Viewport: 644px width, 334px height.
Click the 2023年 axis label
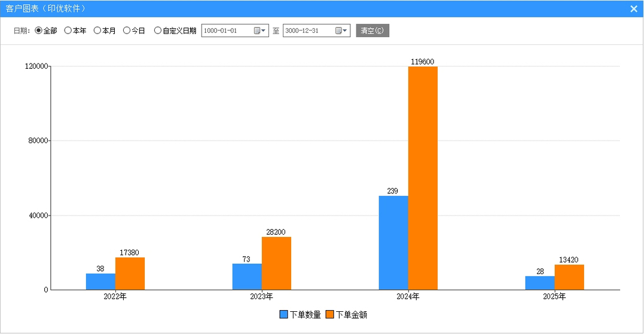[x=262, y=296]
